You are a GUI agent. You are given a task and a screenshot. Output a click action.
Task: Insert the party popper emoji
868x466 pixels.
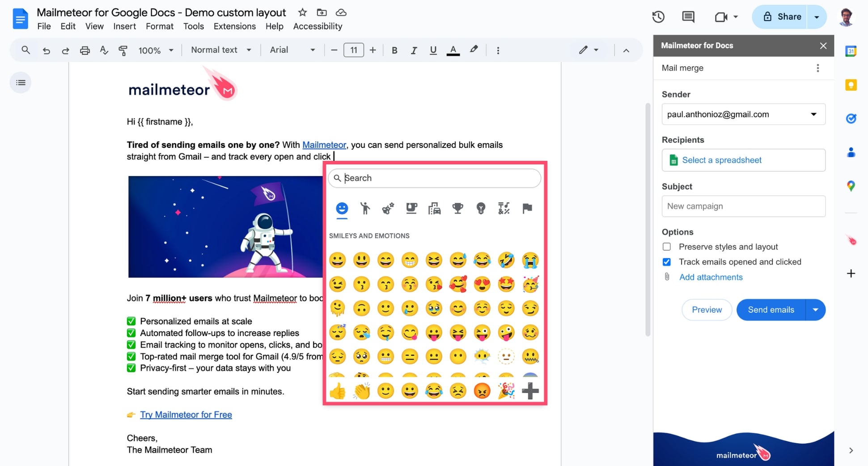click(x=506, y=391)
